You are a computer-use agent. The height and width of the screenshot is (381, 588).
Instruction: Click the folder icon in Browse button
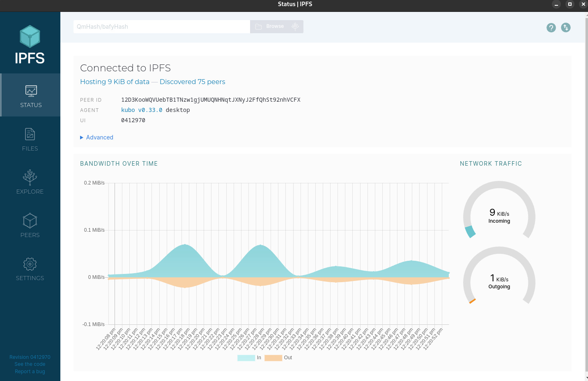[x=259, y=27]
